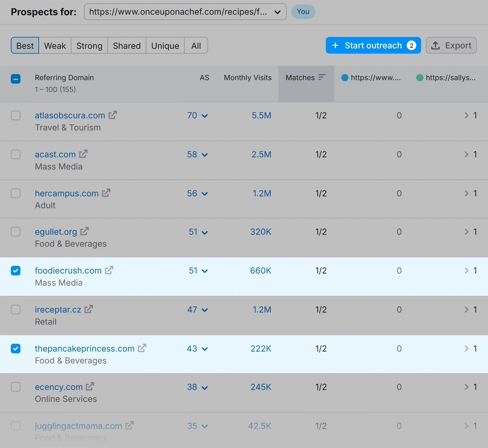488x448 pixels.
Task: Open the atlasobscura.com domain link
Action: 70,115
